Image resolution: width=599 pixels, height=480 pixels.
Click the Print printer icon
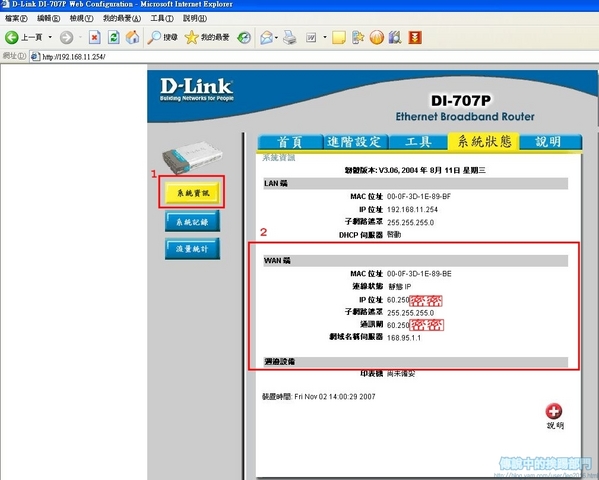pyautogui.click(x=290, y=37)
